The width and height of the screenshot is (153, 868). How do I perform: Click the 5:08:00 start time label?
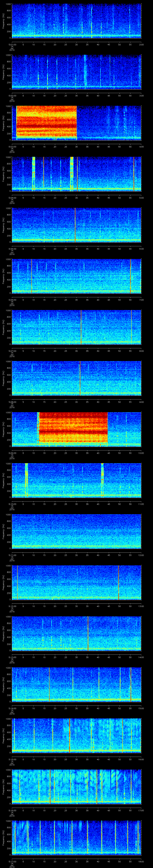[x=12, y=402]
